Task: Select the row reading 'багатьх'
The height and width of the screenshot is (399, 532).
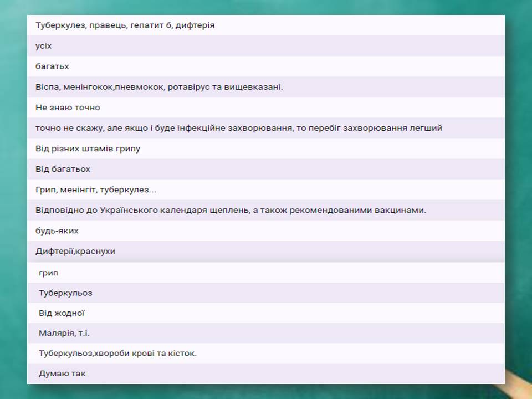Action: pos(265,66)
